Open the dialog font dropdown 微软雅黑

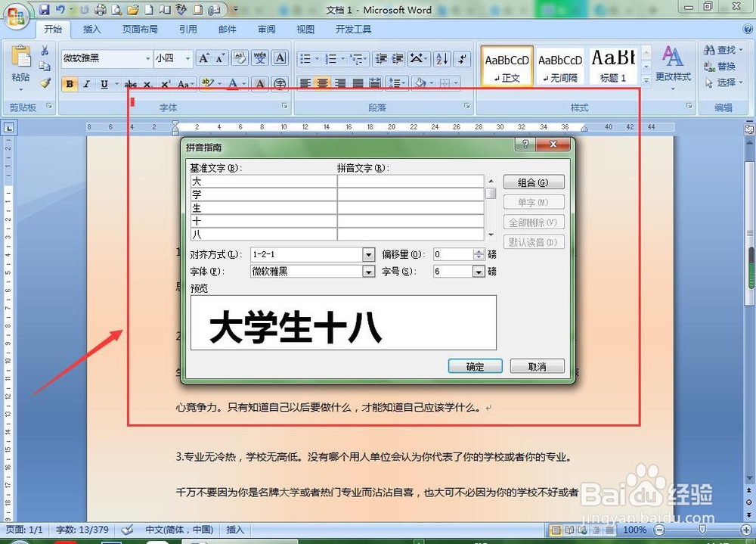[x=368, y=272]
